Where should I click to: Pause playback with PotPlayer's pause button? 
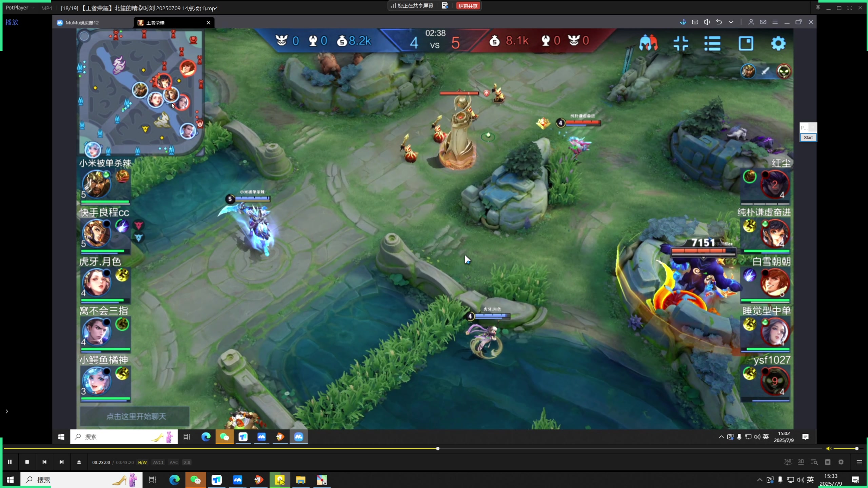tap(10, 462)
